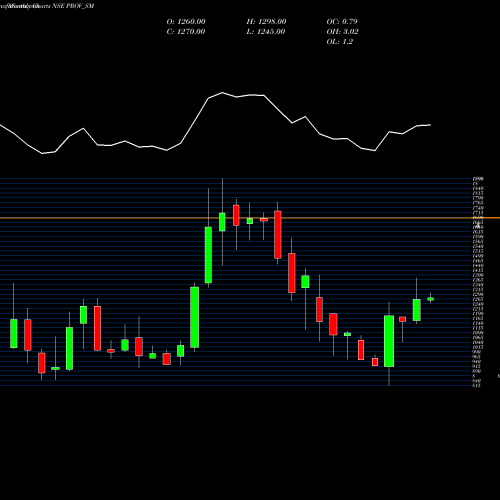Screen dimensions: 500x500
Task: Click the open price value O: 1260.00
Action: click(x=186, y=22)
